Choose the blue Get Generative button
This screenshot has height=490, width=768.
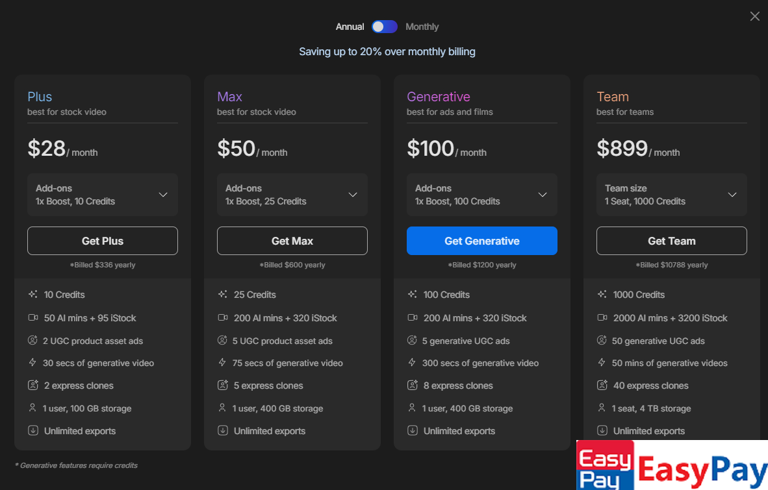482,241
